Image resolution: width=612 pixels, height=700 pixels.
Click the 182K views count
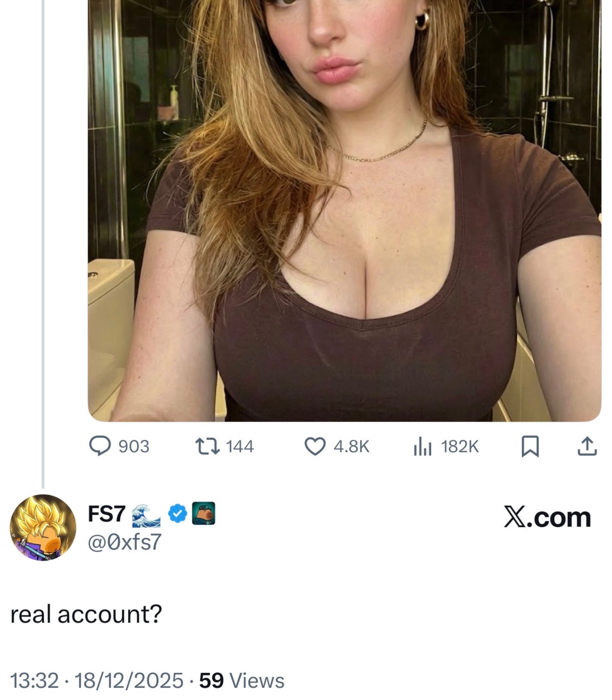[x=460, y=447]
